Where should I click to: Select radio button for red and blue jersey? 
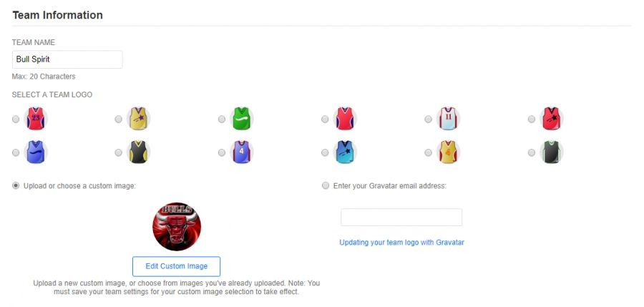pos(325,120)
